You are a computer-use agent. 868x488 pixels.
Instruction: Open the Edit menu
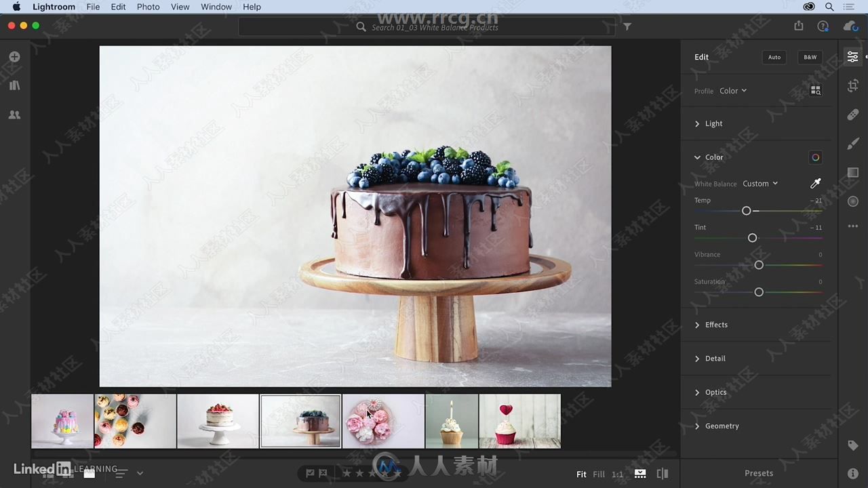pyautogui.click(x=118, y=7)
